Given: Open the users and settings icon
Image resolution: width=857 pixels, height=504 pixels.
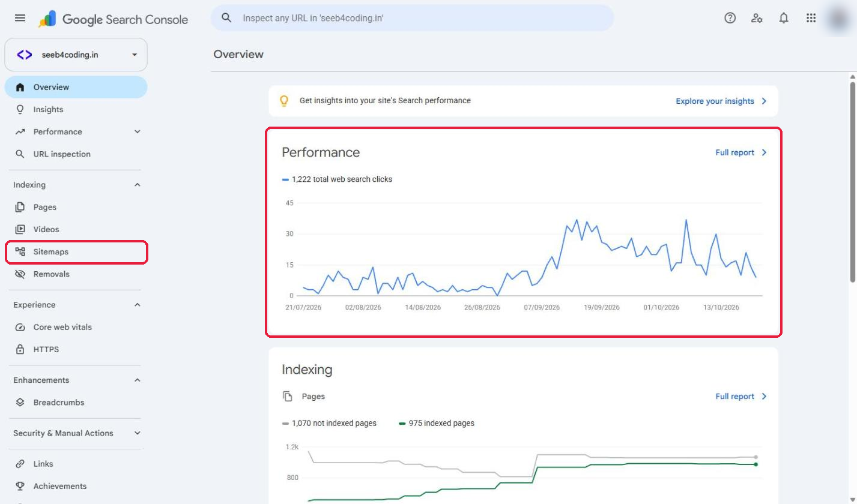Looking at the screenshot, I should tap(757, 18).
